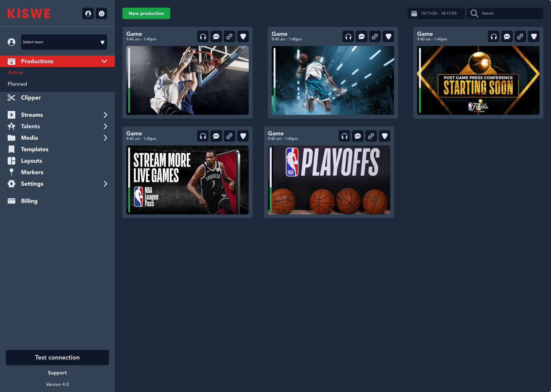
Task: Collapse the Productions section chevron
Action: tap(104, 61)
